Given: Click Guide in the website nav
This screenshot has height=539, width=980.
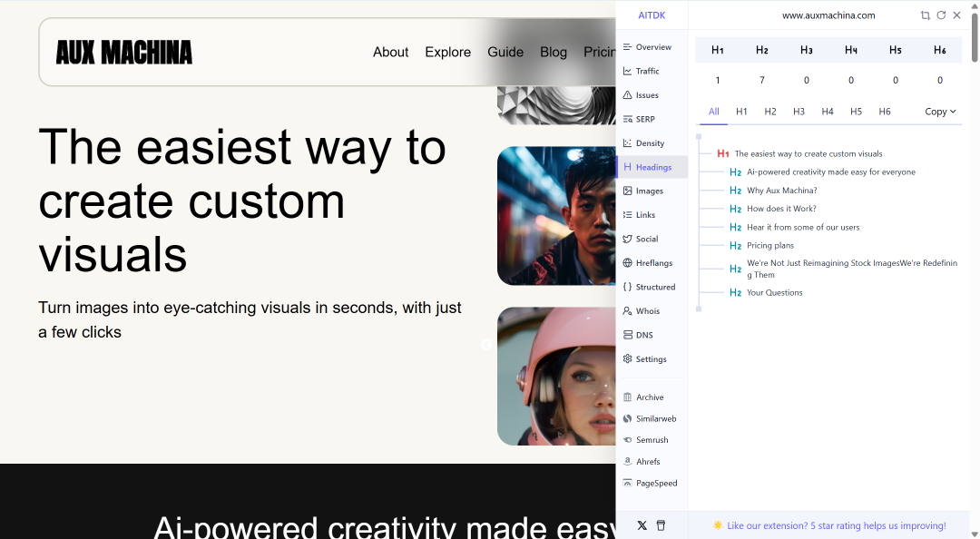Looking at the screenshot, I should coord(505,52).
